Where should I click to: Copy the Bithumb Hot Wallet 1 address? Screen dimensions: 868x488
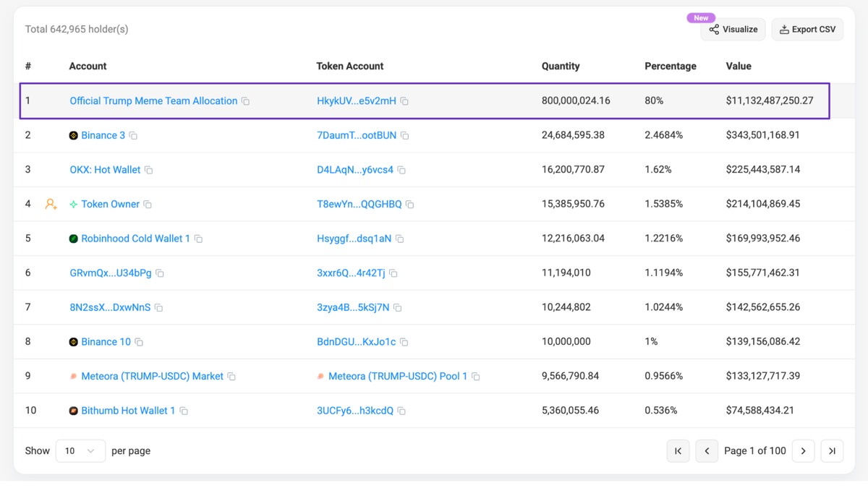(x=184, y=411)
